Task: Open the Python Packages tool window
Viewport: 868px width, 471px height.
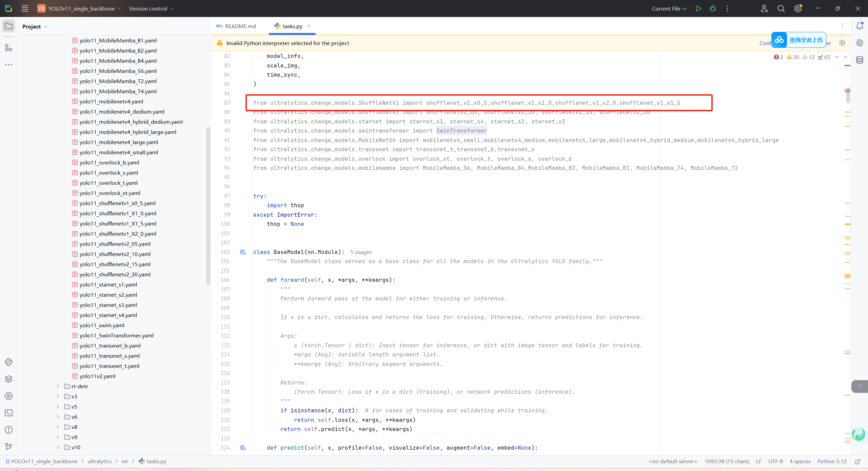Action: pyautogui.click(x=8, y=379)
